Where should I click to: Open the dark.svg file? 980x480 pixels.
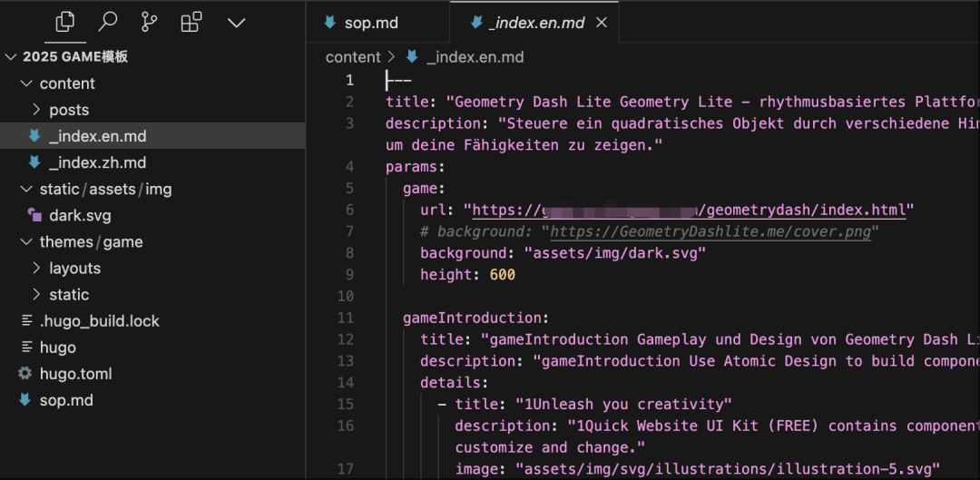[x=152, y=216]
